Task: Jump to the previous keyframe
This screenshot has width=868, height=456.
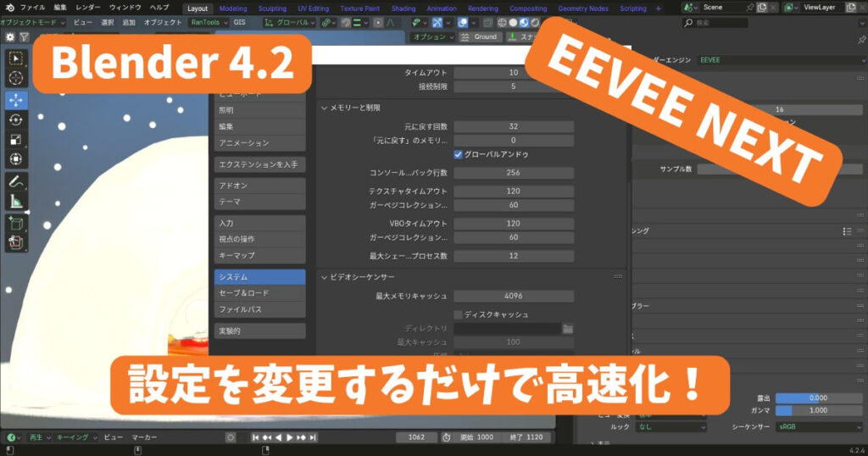Action: pyautogui.click(x=267, y=437)
